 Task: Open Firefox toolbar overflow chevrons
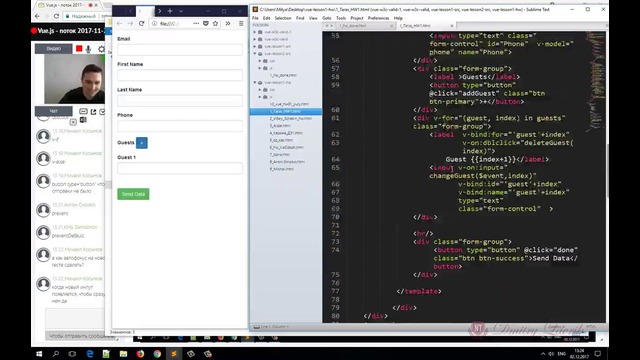point(228,23)
